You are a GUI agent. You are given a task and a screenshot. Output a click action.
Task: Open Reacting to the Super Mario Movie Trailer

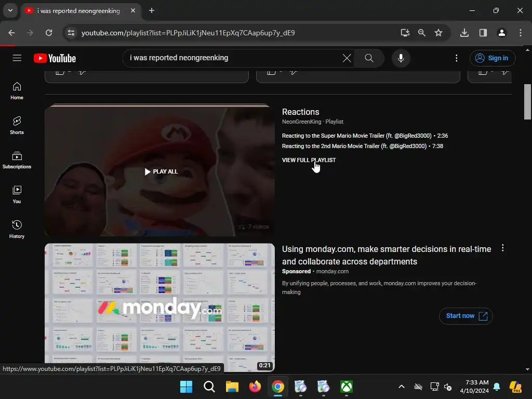click(365, 136)
